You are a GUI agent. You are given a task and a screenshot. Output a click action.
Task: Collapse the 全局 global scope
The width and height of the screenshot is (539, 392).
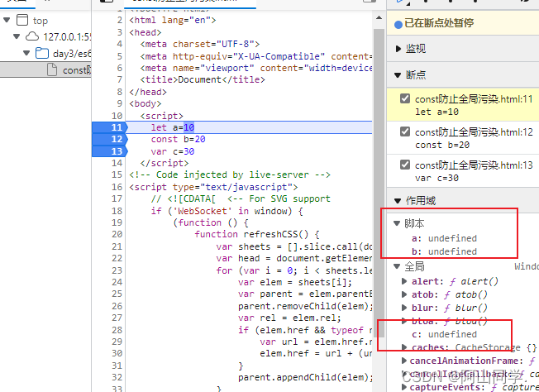pyautogui.click(x=397, y=266)
